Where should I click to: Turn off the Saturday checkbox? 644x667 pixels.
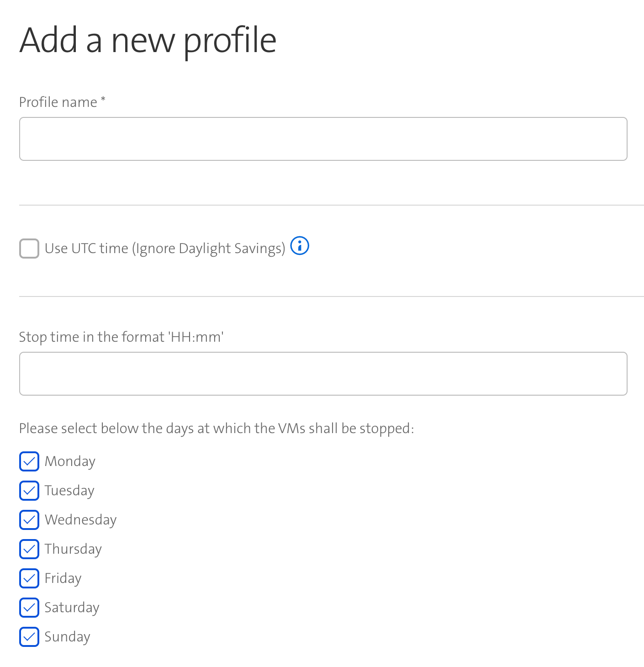tap(29, 608)
